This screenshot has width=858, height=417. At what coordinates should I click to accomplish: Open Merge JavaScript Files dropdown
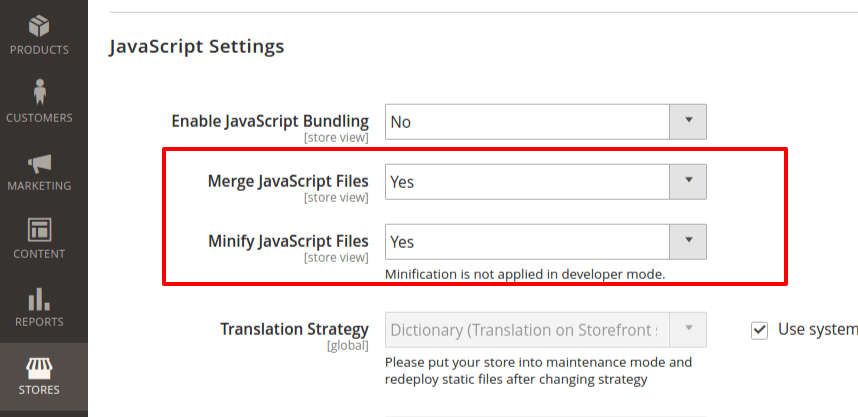546,182
